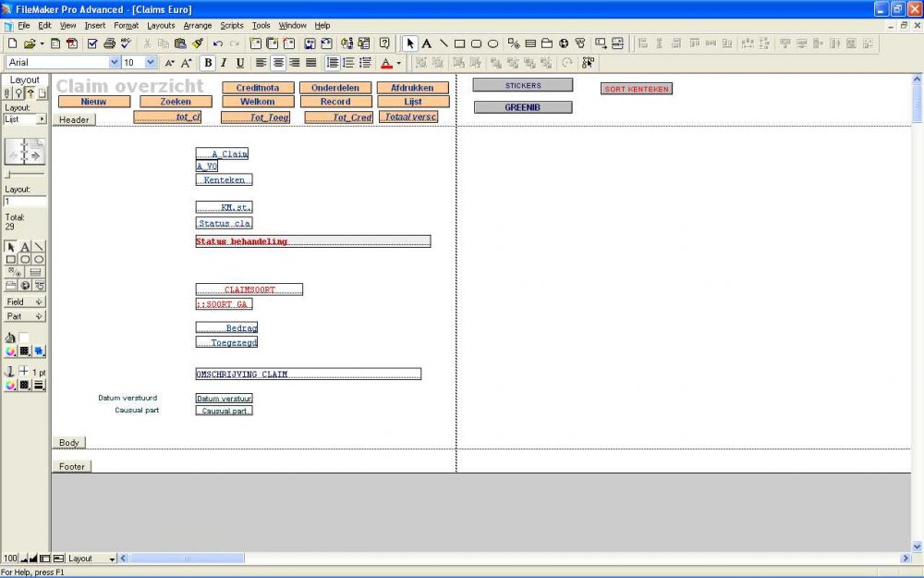Image resolution: width=924 pixels, height=578 pixels.
Task: Click the Help question mark icon
Action: tap(384, 43)
